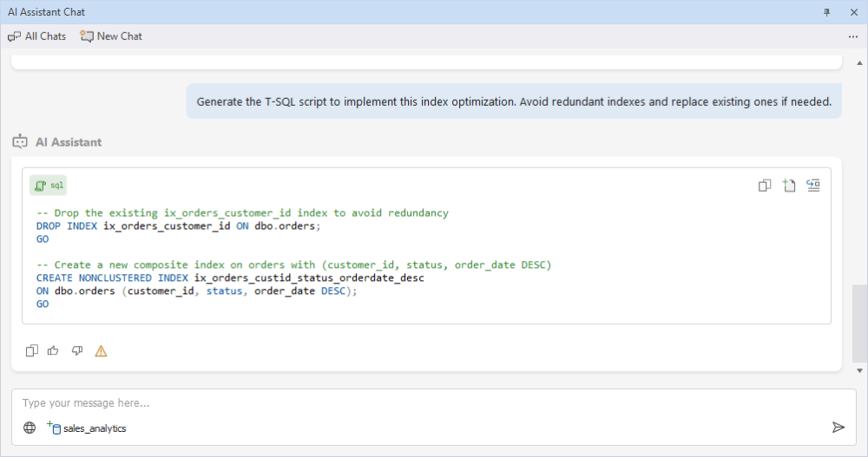This screenshot has width=868, height=457.
Task: Close the AI Assistant Chat panel
Action: (853, 12)
